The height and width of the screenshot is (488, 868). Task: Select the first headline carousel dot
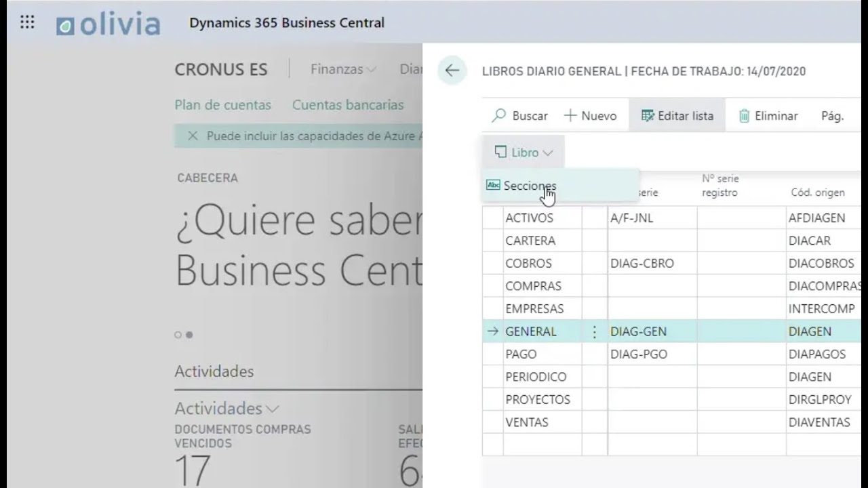click(x=178, y=335)
